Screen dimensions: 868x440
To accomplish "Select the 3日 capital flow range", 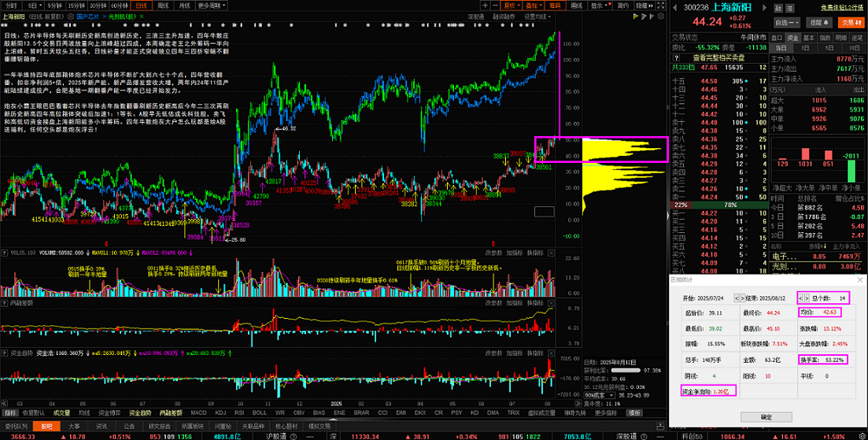I will pyautogui.click(x=806, y=48).
